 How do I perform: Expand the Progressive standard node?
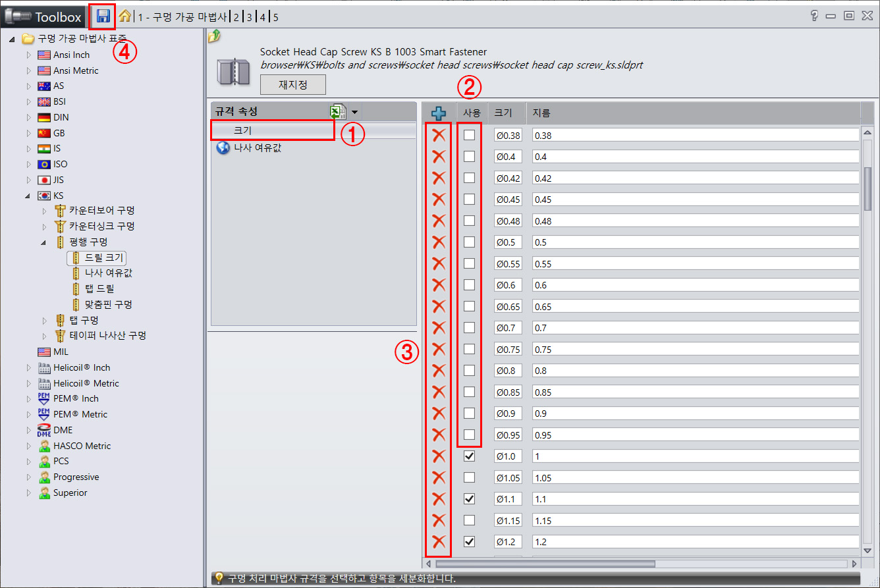28,477
